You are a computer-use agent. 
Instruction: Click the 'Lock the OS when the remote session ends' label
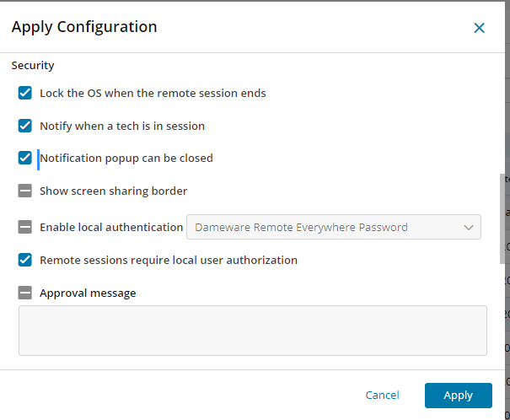coord(153,93)
